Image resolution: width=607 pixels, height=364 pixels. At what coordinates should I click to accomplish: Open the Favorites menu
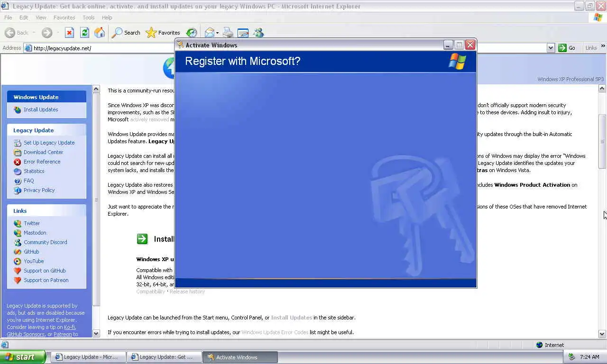click(64, 18)
